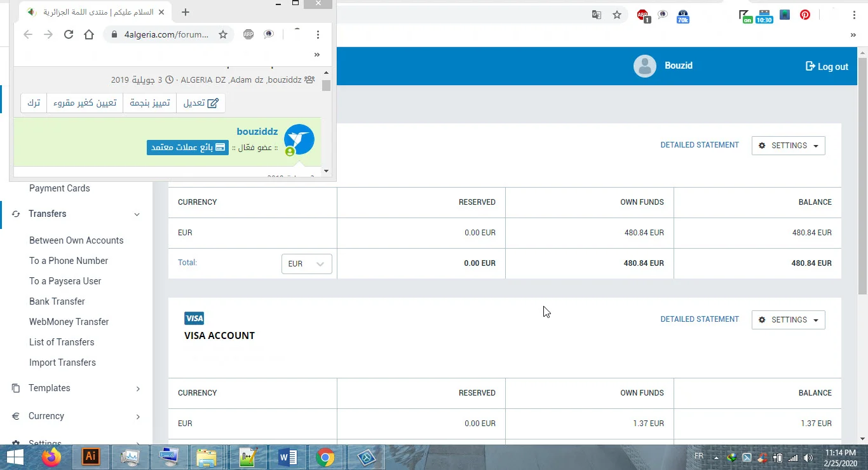Bookmark the Paysera page with star icon
Screen dimensions: 868x470
click(x=617, y=15)
